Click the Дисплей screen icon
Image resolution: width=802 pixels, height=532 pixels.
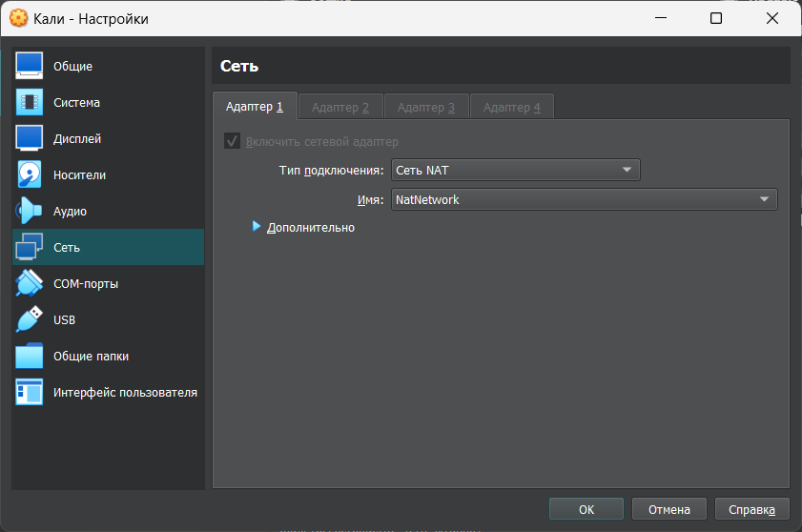click(x=30, y=138)
